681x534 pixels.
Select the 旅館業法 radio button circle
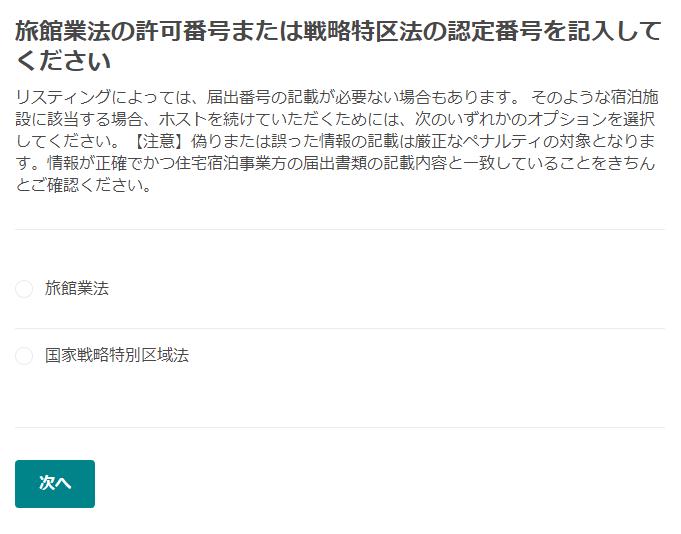(24, 289)
